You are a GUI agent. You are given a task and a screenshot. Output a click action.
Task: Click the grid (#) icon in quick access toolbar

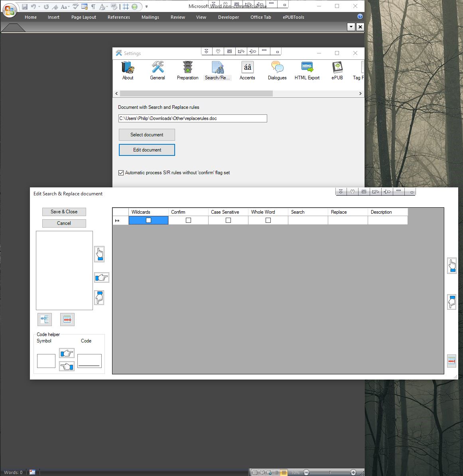126,6
